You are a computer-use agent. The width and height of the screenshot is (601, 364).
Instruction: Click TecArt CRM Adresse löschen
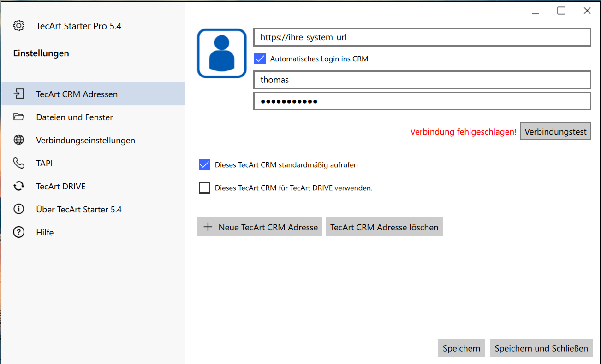384,227
